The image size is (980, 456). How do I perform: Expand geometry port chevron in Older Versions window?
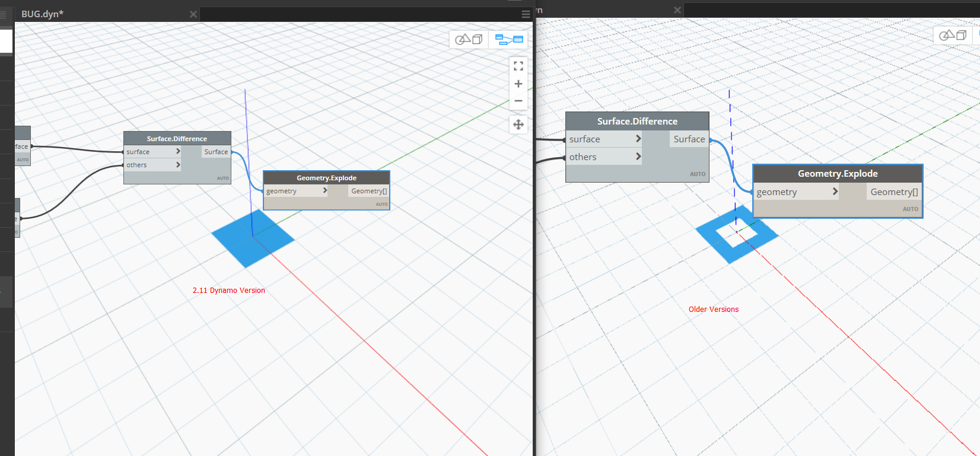point(835,192)
